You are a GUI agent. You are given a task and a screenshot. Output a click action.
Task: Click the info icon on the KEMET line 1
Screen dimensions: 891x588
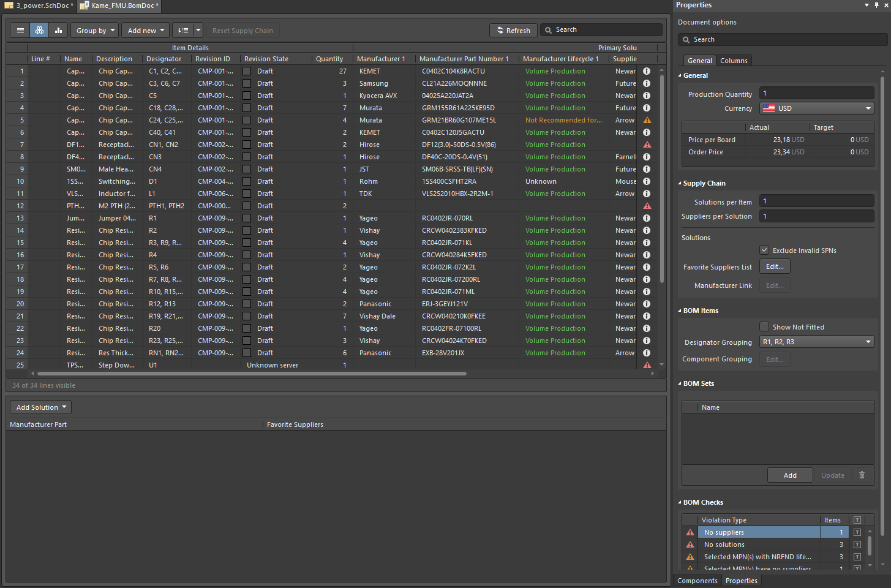[647, 71]
